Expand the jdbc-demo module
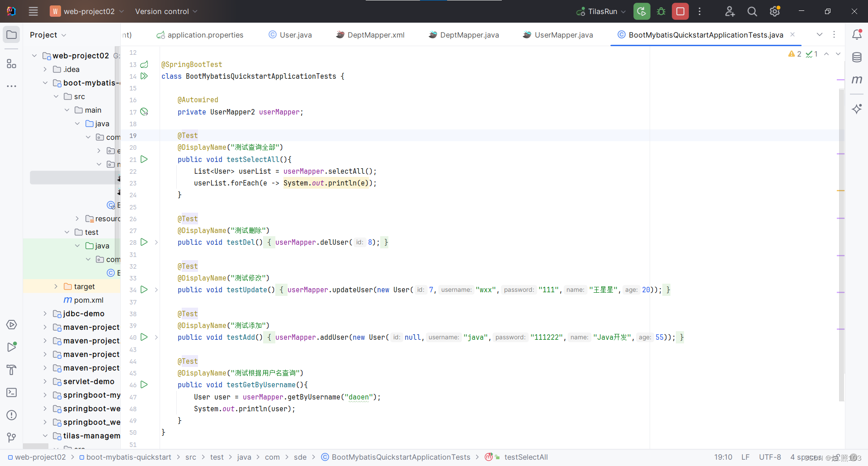Viewport: 868px width, 466px height. (45, 314)
